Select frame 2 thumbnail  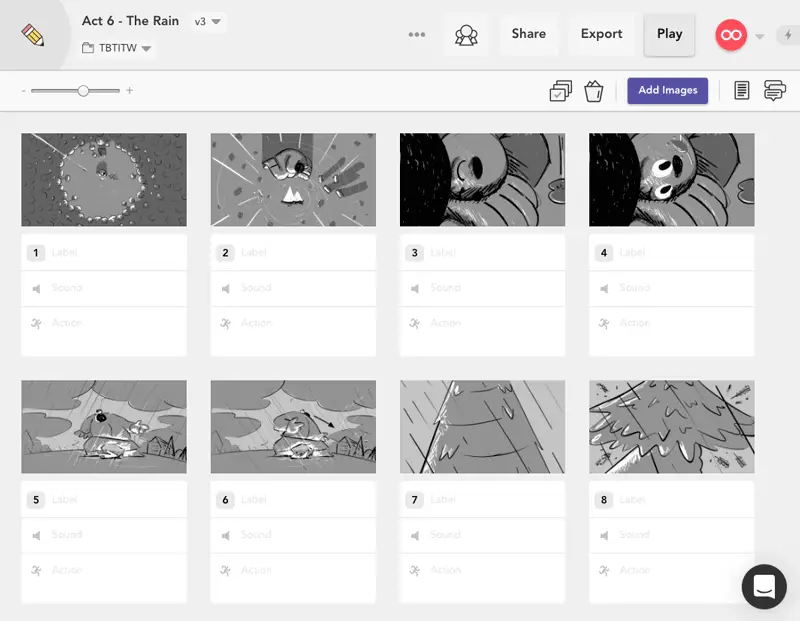[x=293, y=180]
